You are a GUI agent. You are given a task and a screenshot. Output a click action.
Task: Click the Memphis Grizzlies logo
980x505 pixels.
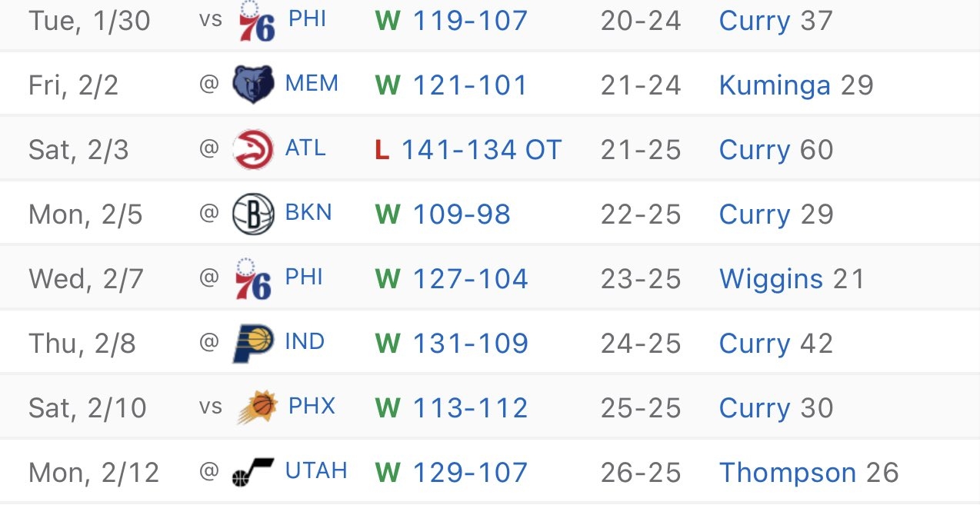(253, 85)
